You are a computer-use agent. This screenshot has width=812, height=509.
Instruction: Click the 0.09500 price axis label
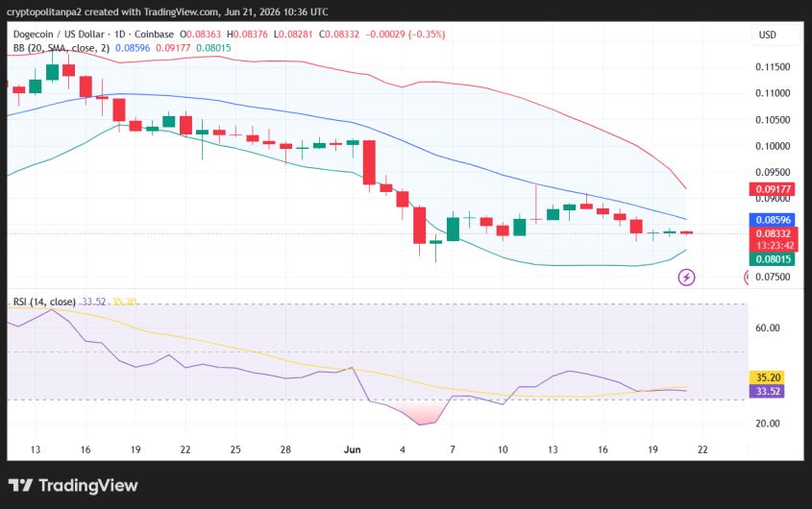tap(773, 173)
